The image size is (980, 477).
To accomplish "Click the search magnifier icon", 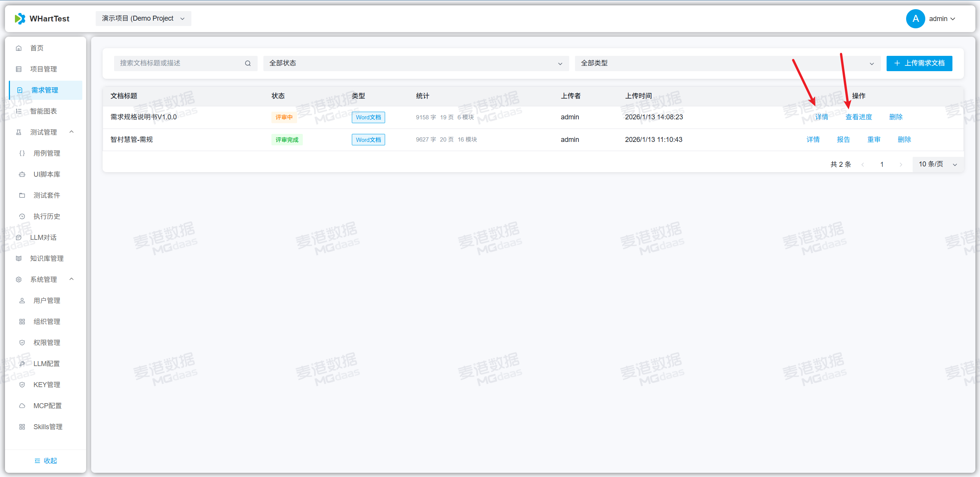I will pos(248,63).
